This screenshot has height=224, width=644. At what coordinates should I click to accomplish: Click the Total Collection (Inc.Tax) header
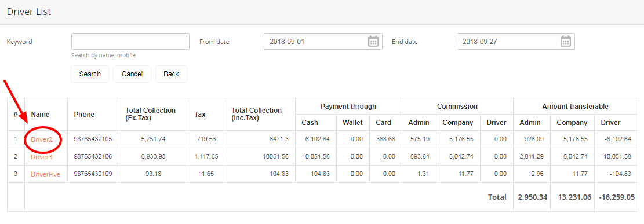pyautogui.click(x=257, y=115)
